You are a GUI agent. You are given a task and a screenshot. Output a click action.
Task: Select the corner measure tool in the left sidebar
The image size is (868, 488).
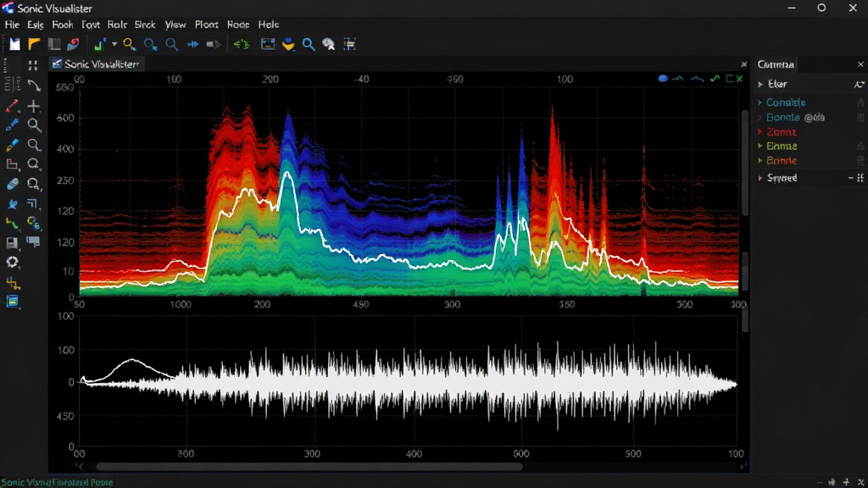12,164
